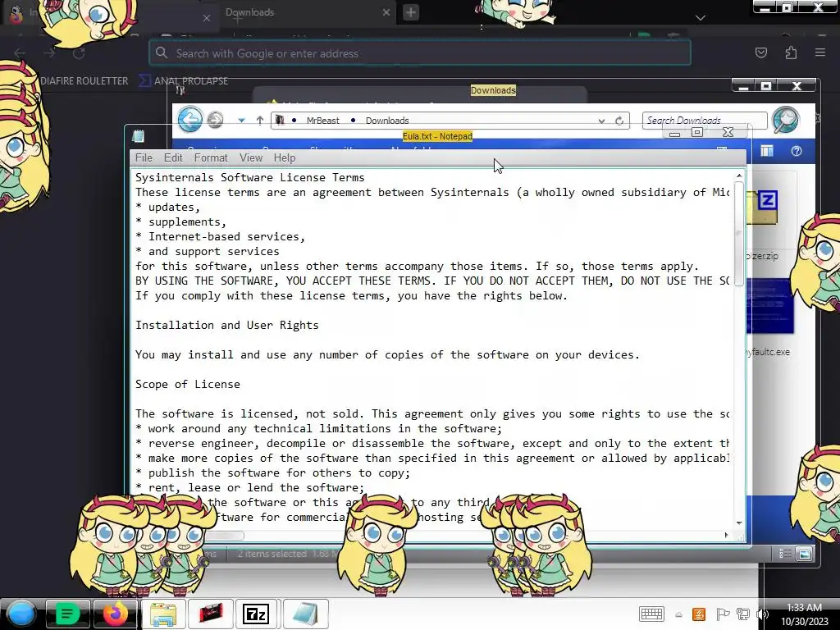Go back in Firefox navigation

(20, 53)
